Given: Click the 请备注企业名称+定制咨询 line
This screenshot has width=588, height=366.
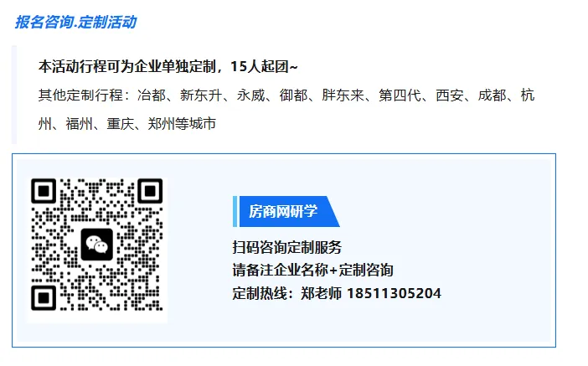Looking at the screenshot, I should (x=312, y=270).
